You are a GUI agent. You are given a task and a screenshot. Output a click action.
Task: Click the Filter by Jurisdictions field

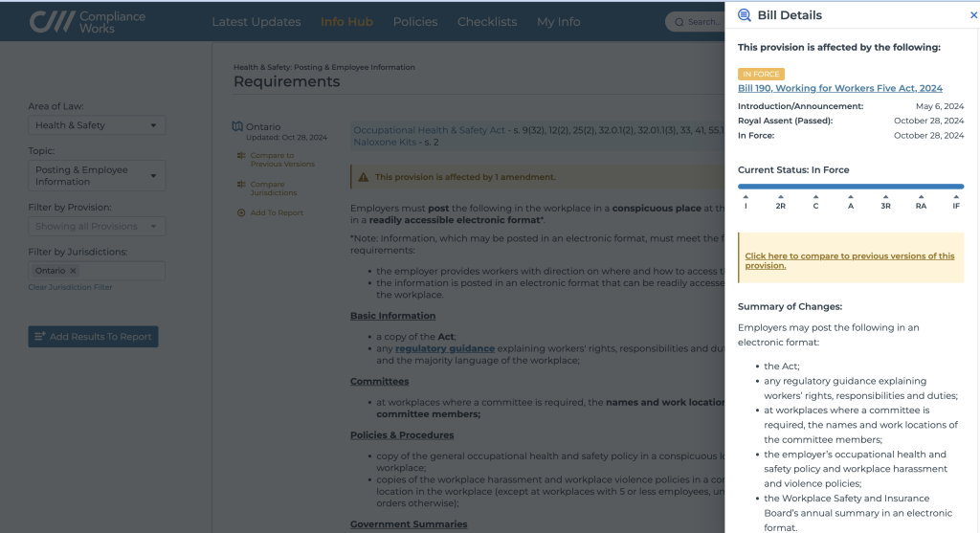(x=97, y=271)
